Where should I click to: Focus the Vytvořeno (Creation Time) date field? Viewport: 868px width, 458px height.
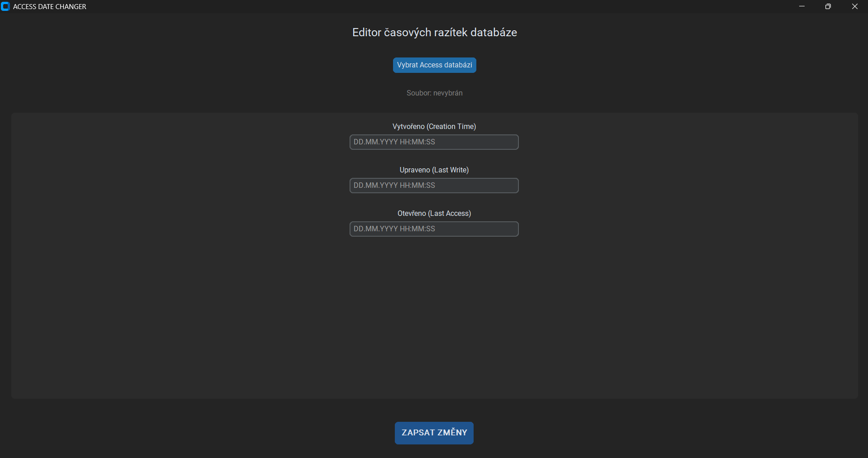click(434, 142)
